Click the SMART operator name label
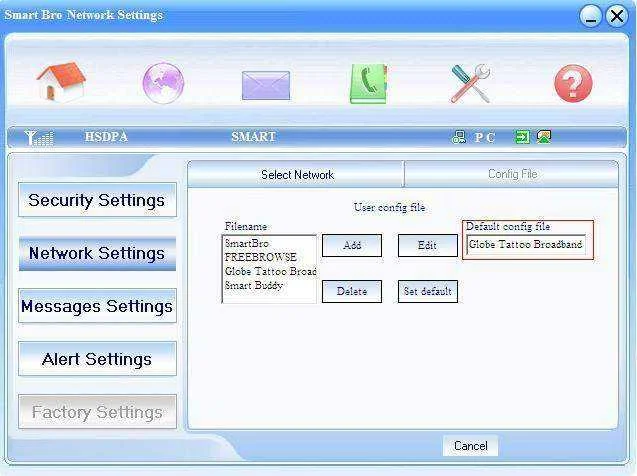This screenshot has width=637, height=476. 254,137
